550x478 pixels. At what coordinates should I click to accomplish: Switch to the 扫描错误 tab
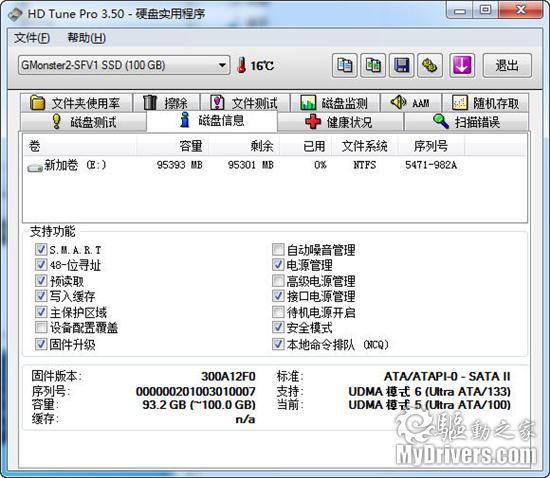pos(466,122)
